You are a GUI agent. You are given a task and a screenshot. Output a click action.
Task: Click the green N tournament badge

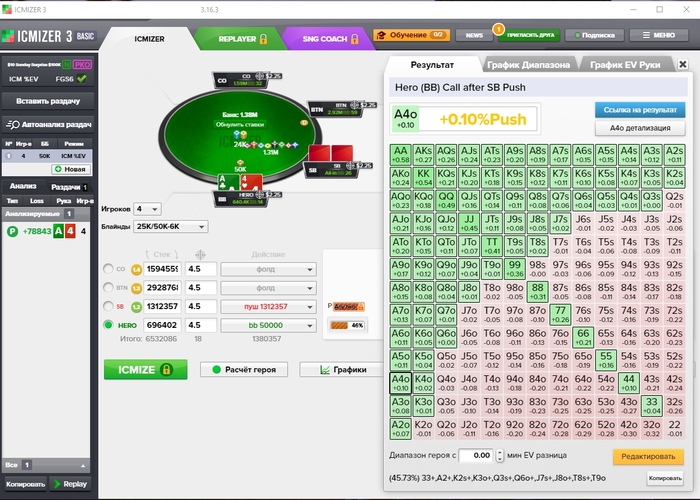(x=67, y=65)
